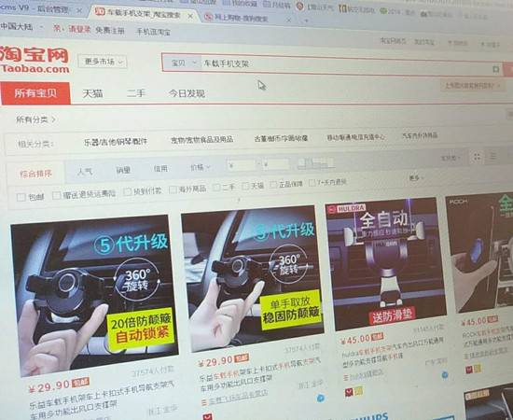This screenshot has width=513, height=420.
Task: Tick the 正品保障 checkbox
Action: pos(274,185)
